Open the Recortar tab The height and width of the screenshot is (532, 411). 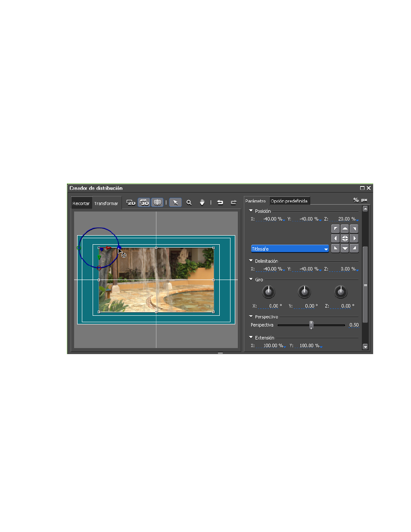click(81, 203)
